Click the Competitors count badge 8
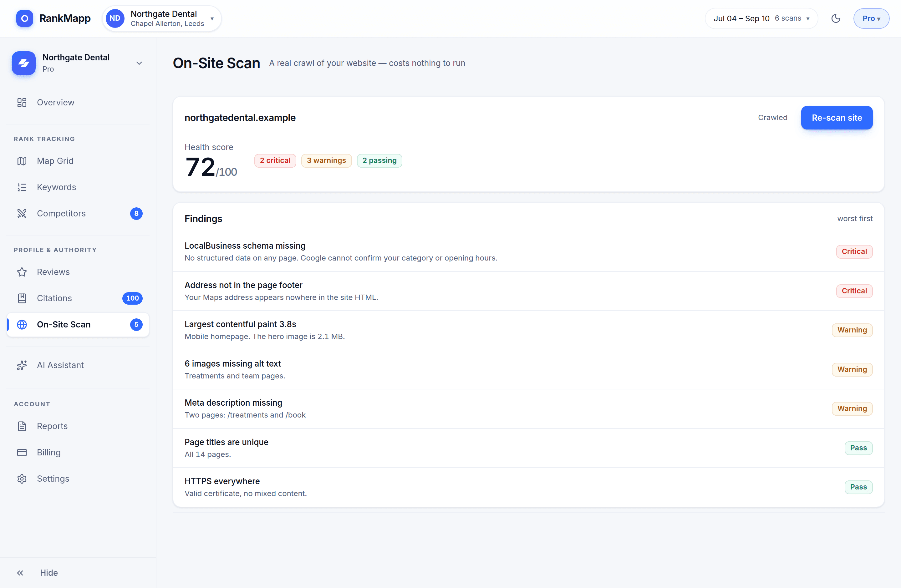 136,213
